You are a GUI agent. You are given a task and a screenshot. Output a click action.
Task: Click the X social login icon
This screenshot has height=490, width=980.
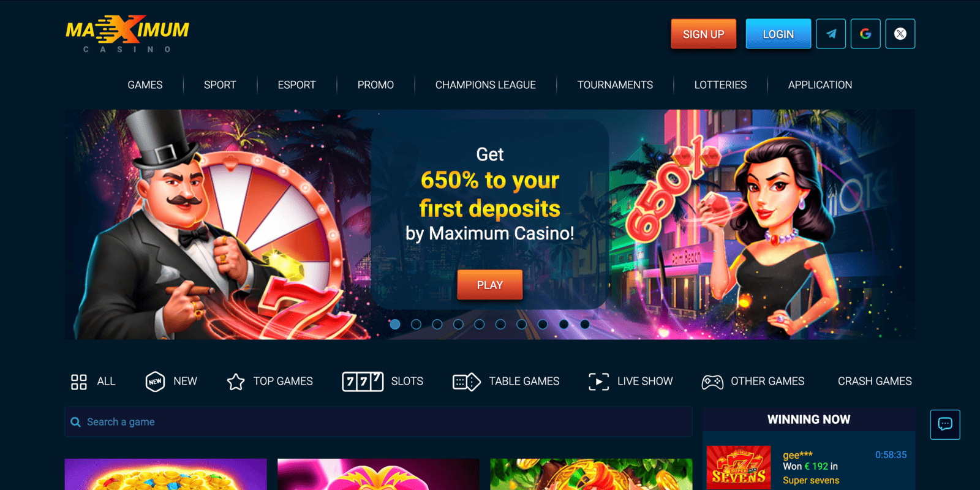[x=900, y=34]
